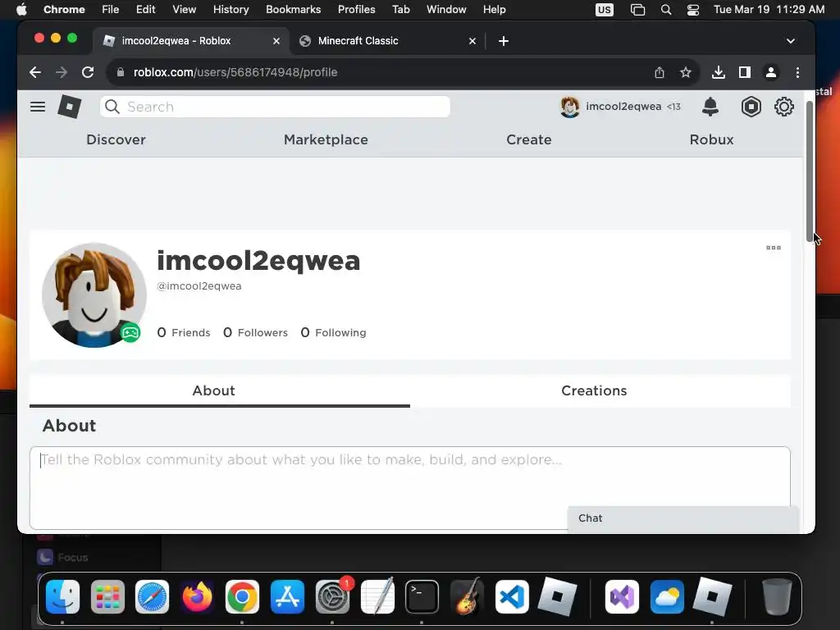Screen dimensions: 840x630
Task: Expand the Chat panel
Action: 683,518
